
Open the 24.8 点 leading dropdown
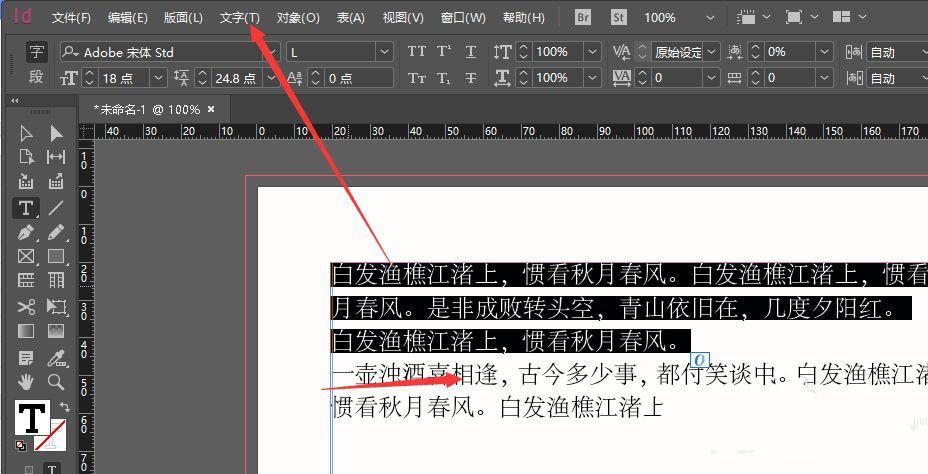(272, 78)
